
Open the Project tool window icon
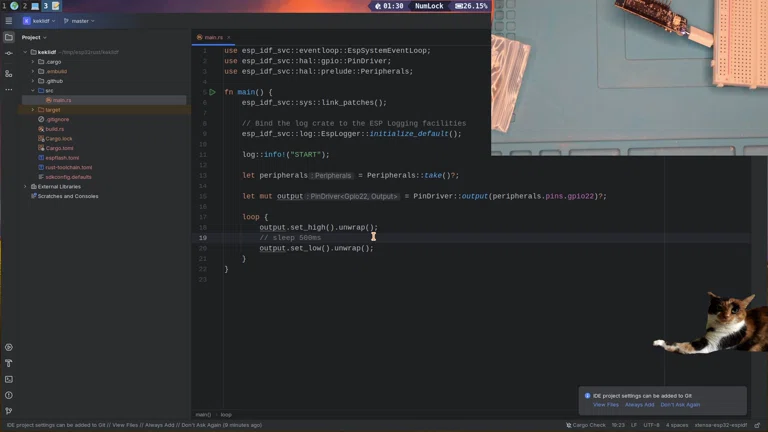click(x=9, y=37)
